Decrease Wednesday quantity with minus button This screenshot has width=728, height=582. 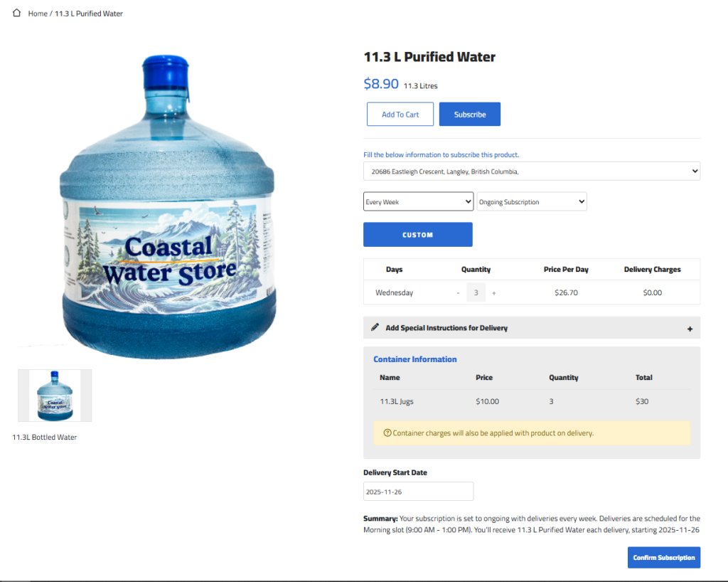coord(458,292)
